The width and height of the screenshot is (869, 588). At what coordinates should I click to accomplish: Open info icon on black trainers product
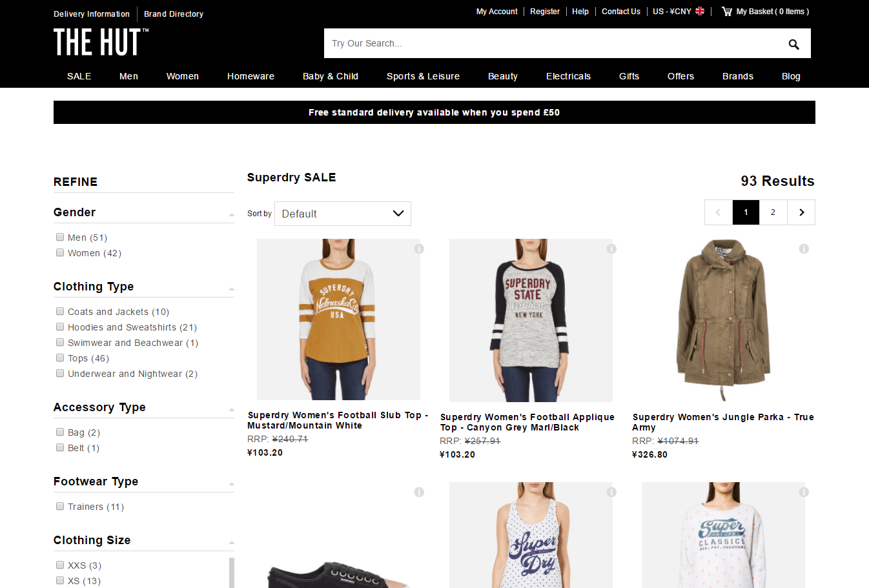(x=419, y=492)
